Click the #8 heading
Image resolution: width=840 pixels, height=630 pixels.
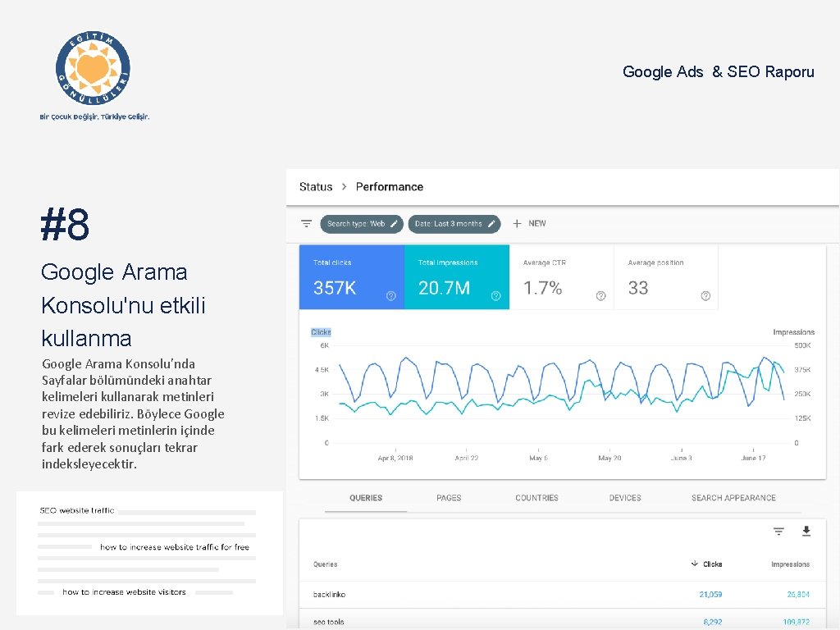[x=65, y=225]
